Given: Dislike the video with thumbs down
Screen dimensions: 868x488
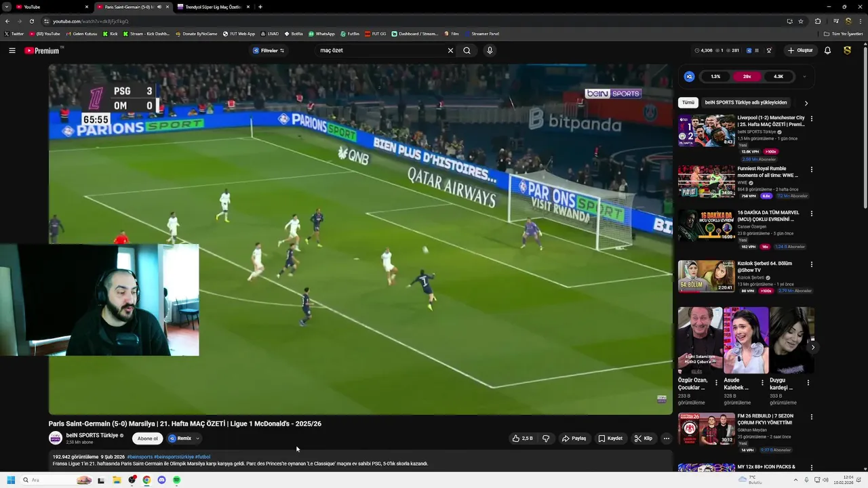Looking at the screenshot, I should point(546,439).
